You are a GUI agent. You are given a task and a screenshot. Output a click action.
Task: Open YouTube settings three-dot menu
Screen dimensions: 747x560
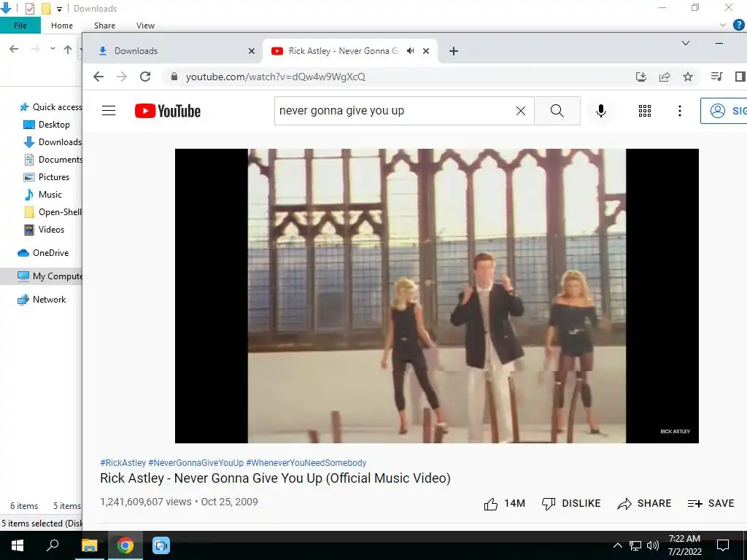coord(680,111)
